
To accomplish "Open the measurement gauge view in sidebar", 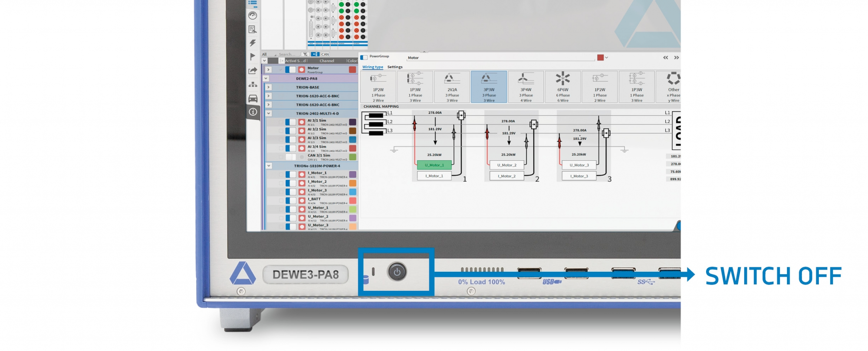I will (253, 16).
